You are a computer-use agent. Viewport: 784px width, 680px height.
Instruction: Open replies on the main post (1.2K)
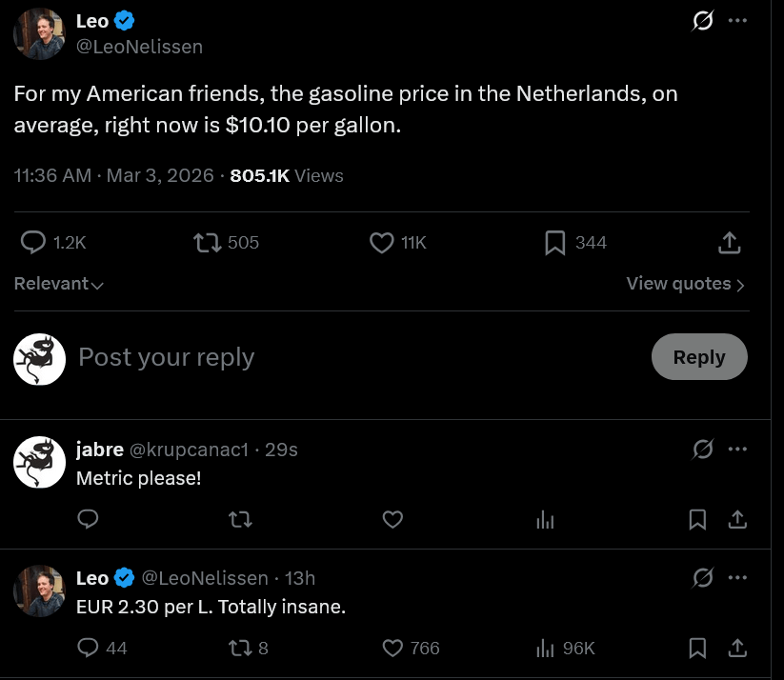(33, 243)
